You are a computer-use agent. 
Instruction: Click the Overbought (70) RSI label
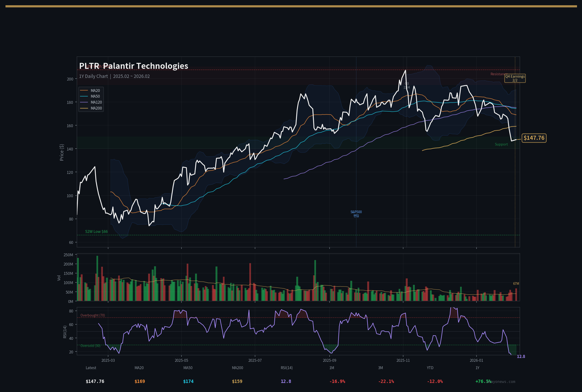92,315
